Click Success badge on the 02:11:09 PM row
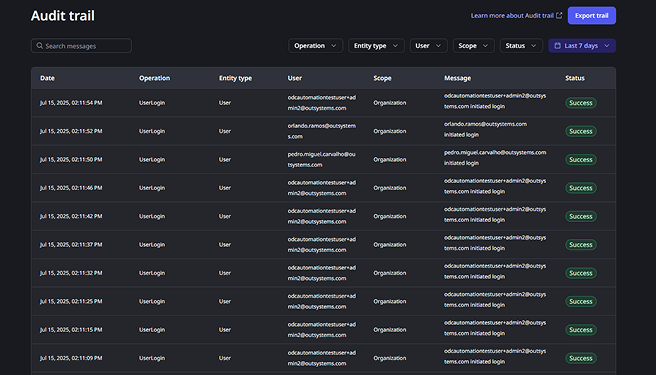656x375 pixels. 581,358
